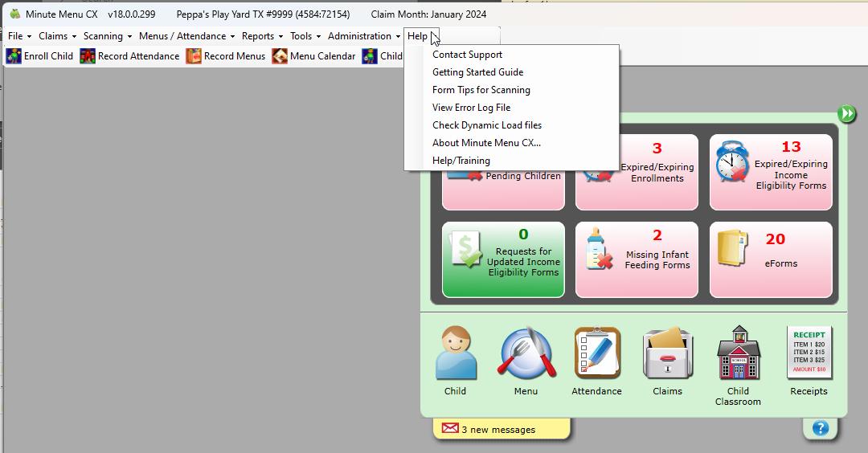The width and height of the screenshot is (868, 453).
Task: Open the Menu plate and fork icon
Action: (526, 353)
